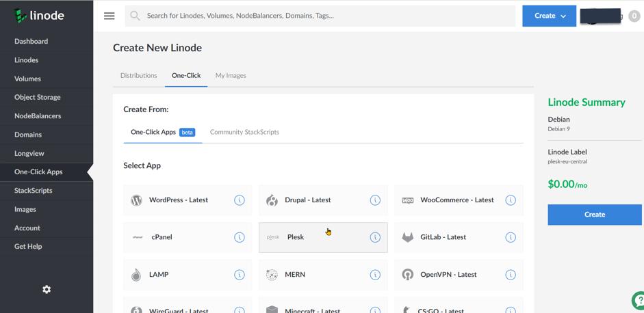Click the Debian 9 summary text
Viewport: 644px width, 313px height.
pyautogui.click(x=559, y=128)
